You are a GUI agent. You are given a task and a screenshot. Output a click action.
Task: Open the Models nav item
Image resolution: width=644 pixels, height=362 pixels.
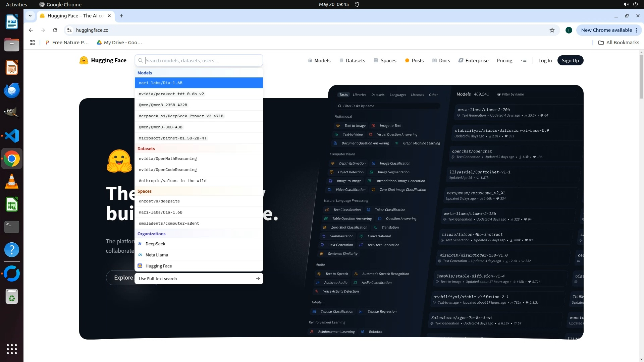coord(319,61)
